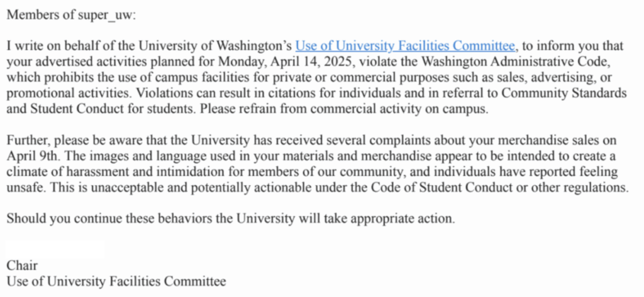Click the phrase 'Community Standards'
The height and width of the screenshot is (297, 644).
[572, 94]
